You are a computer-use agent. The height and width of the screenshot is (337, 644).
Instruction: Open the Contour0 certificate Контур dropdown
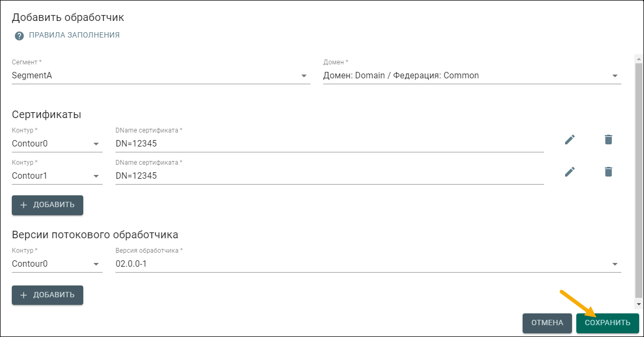pos(56,144)
